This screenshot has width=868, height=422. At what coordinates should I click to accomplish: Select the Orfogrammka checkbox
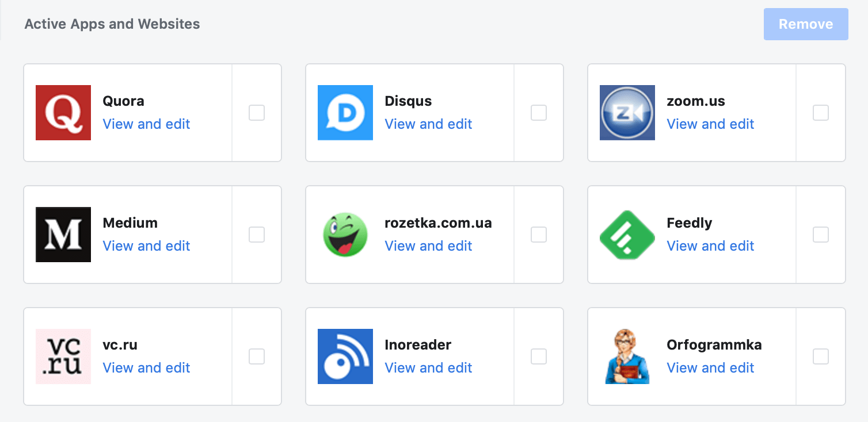click(821, 356)
